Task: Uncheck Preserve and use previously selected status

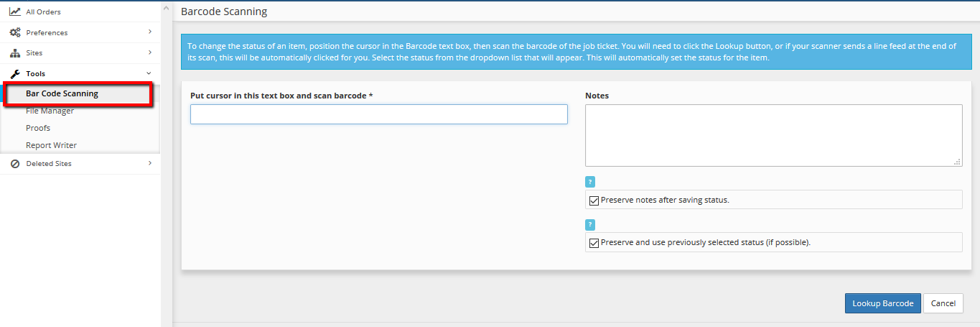Action: pos(594,243)
